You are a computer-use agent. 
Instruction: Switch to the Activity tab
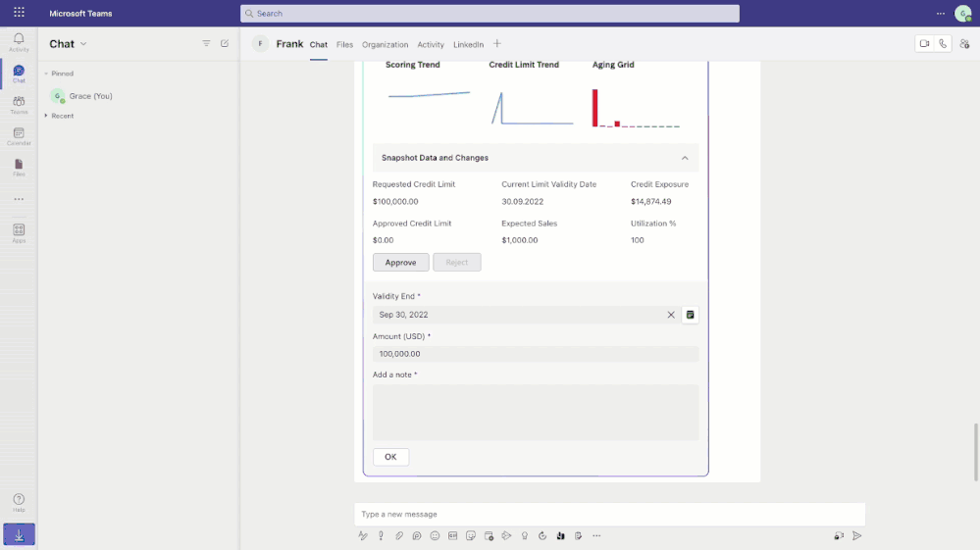(431, 44)
